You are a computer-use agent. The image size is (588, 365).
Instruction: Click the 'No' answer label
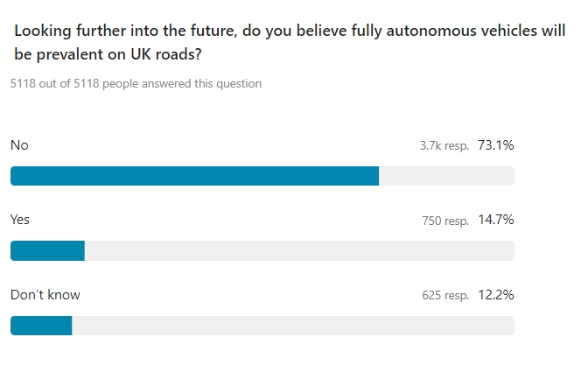click(19, 145)
